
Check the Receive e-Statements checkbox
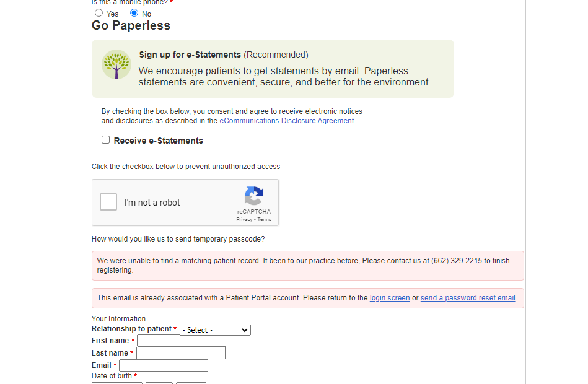[x=106, y=140]
